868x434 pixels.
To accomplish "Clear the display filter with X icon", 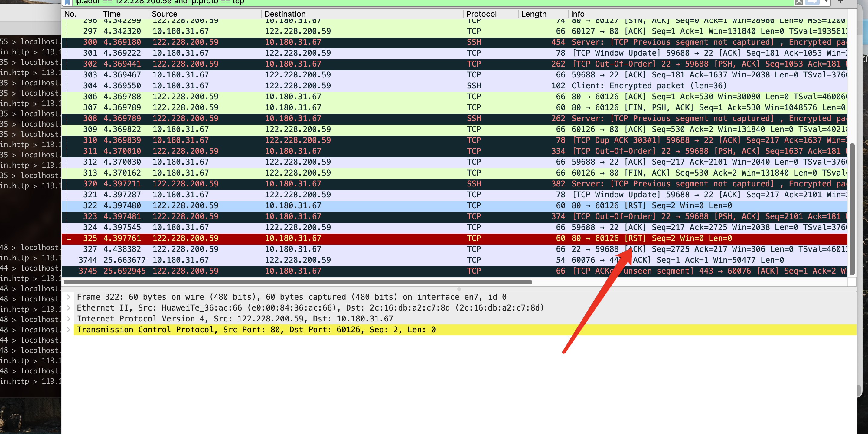I will tap(799, 2).
